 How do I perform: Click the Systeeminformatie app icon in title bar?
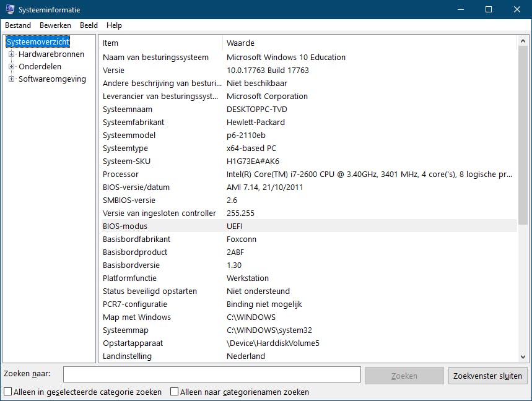10,9
